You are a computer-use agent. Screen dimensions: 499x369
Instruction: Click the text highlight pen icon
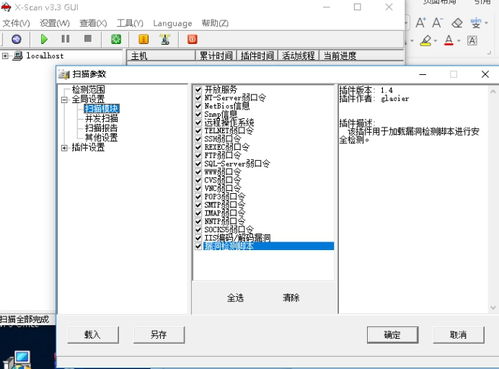pyautogui.click(x=426, y=41)
